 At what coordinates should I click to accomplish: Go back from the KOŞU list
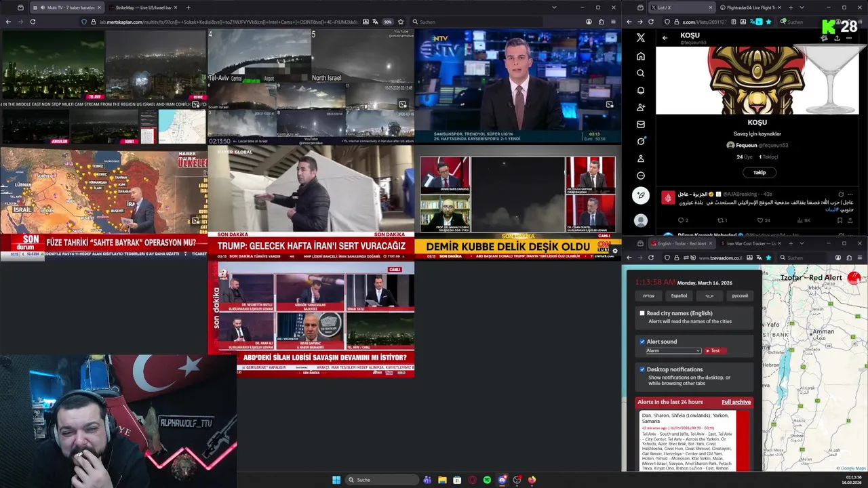pyautogui.click(x=665, y=38)
